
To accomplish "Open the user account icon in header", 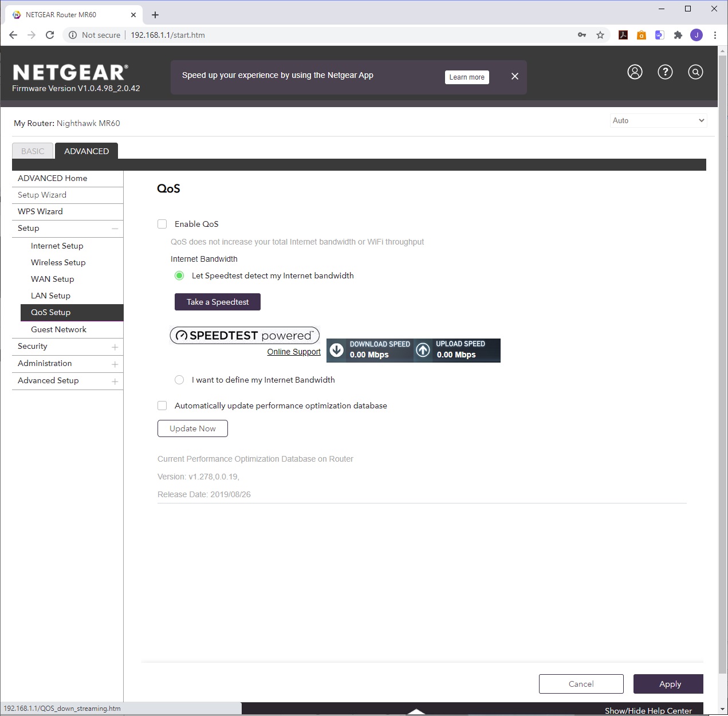I will point(635,72).
